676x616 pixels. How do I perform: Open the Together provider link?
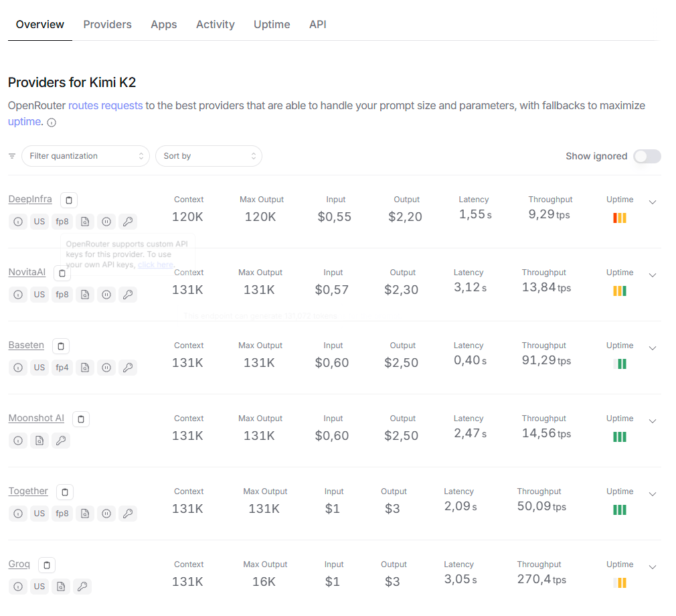[28, 491]
